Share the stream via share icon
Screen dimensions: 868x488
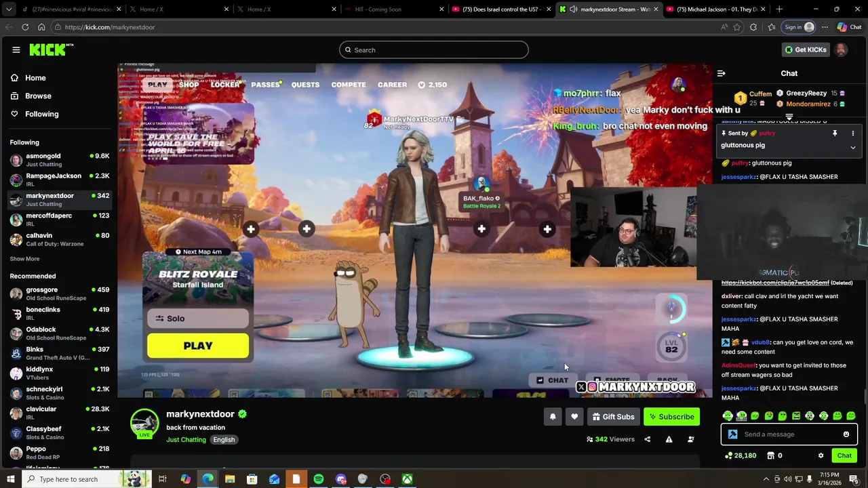pos(647,439)
